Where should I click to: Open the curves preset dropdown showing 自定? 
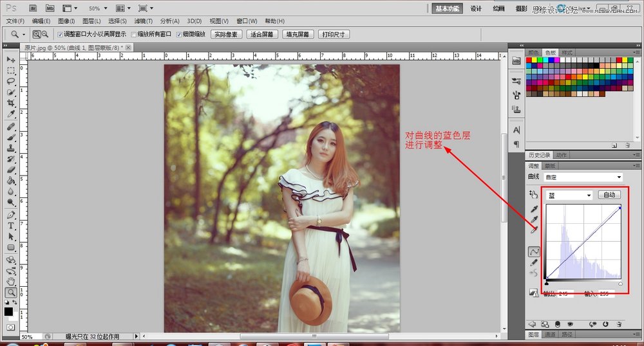[583, 177]
